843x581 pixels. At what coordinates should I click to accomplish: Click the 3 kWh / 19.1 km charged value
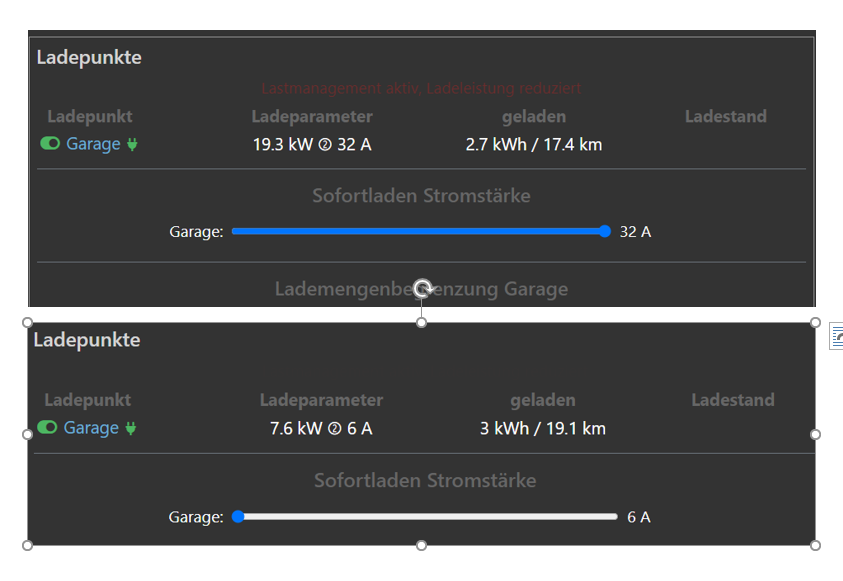point(542,429)
